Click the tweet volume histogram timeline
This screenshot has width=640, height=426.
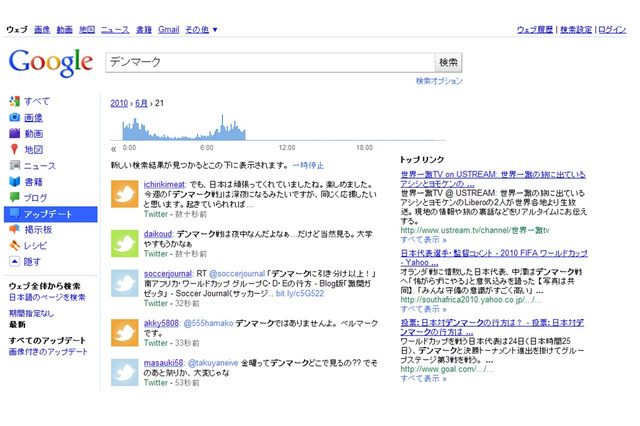coord(278,128)
